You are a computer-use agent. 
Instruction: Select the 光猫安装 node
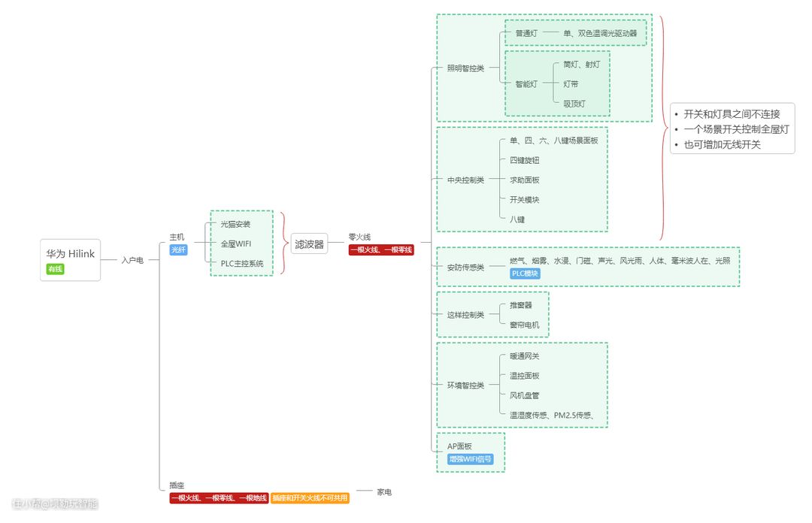click(x=235, y=224)
